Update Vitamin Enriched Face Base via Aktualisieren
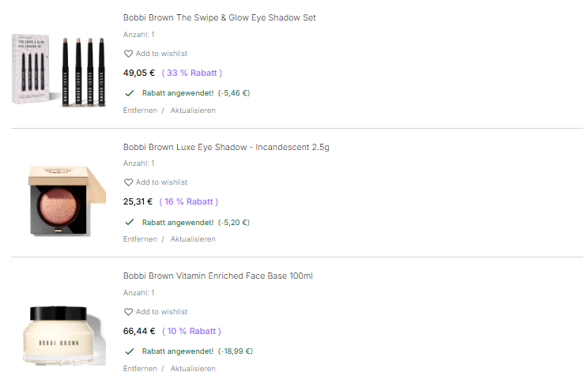The height and width of the screenshot is (383, 588). click(193, 369)
